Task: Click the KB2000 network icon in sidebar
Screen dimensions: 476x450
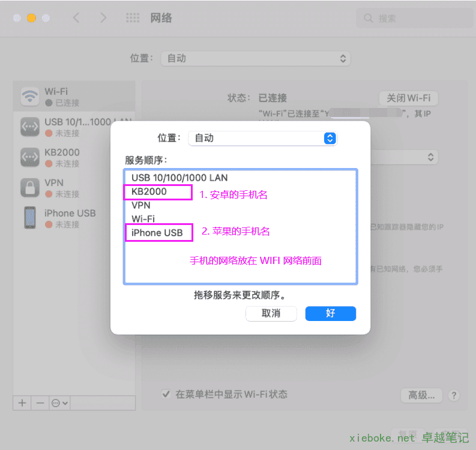Action: click(x=29, y=157)
